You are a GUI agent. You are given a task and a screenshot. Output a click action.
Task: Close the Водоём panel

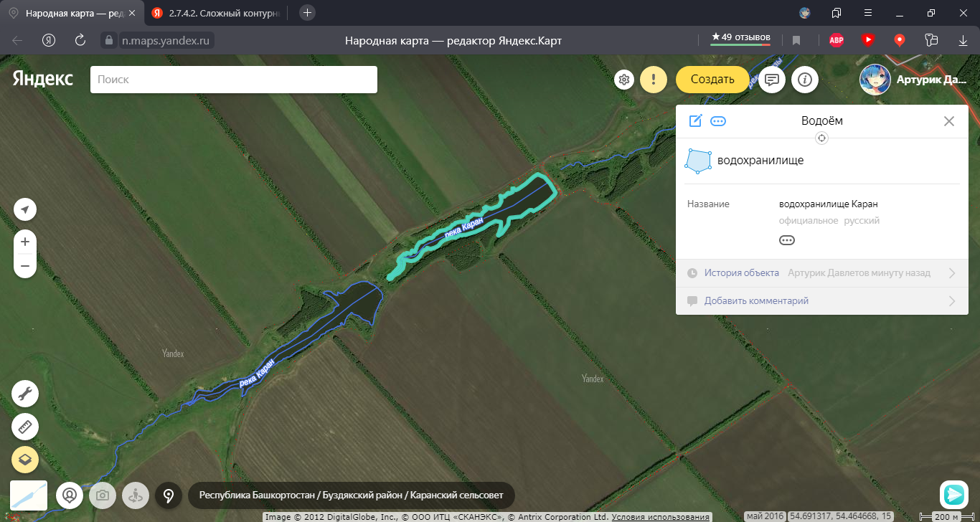[949, 121]
